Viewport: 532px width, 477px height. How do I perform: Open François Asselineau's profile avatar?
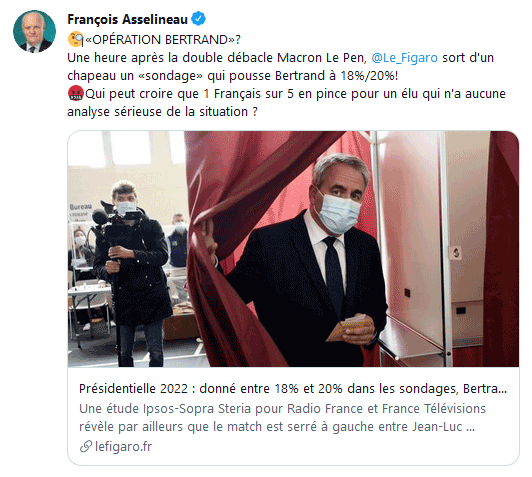pyautogui.click(x=34, y=31)
